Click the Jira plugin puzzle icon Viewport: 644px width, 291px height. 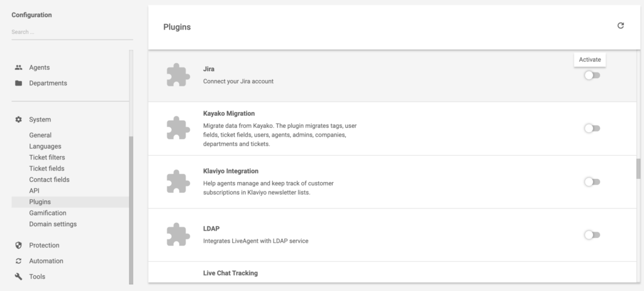[x=178, y=75]
